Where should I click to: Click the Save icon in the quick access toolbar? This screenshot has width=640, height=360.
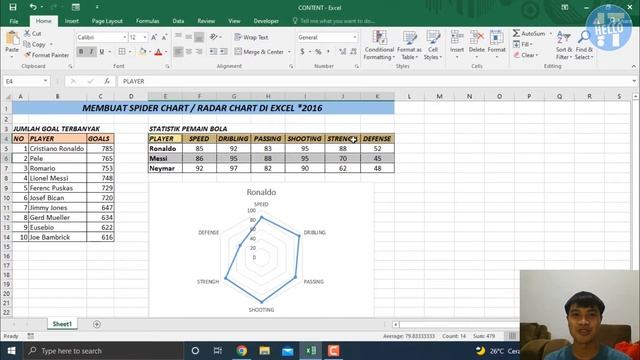13,7
